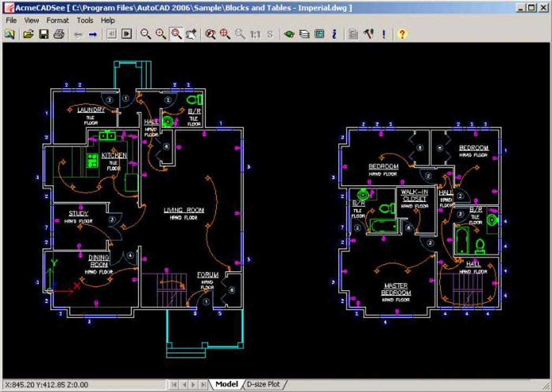Set zoom to 1:1 scale
The width and height of the screenshot is (552, 392).
[x=255, y=35]
